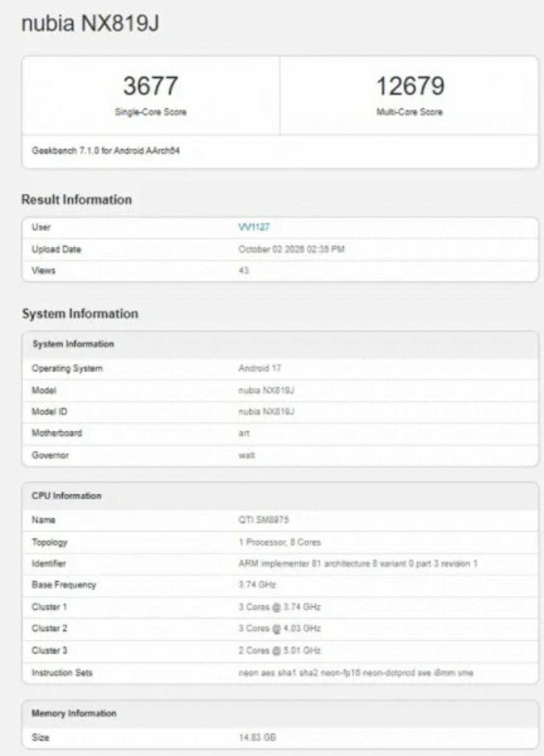This screenshot has height=756, width=544.
Task: Click the 'Geekbench 7.1.0 for Android AArch64' line
Action: (x=106, y=151)
